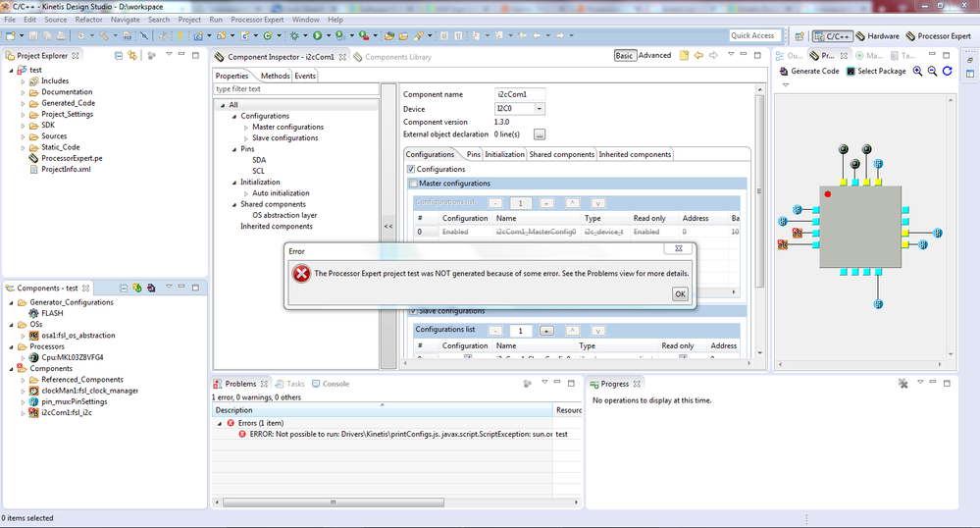Viewport: 980px width, 528px height.
Task: Click the red error icon in Error dialog
Action: click(x=301, y=274)
